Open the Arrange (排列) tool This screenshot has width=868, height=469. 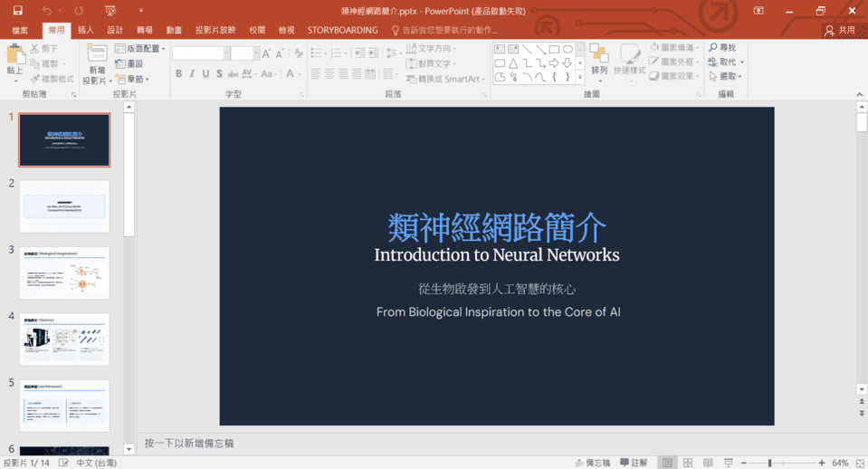(x=599, y=57)
